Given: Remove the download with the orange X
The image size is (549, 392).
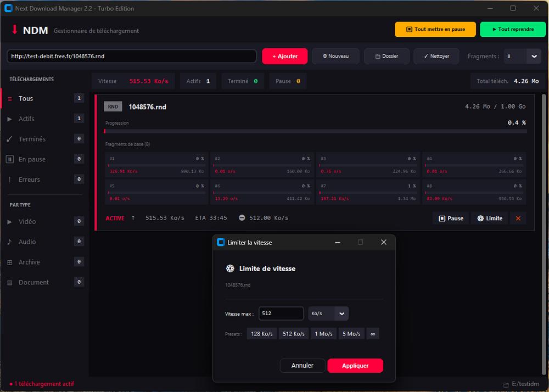Looking at the screenshot, I should [x=518, y=219].
